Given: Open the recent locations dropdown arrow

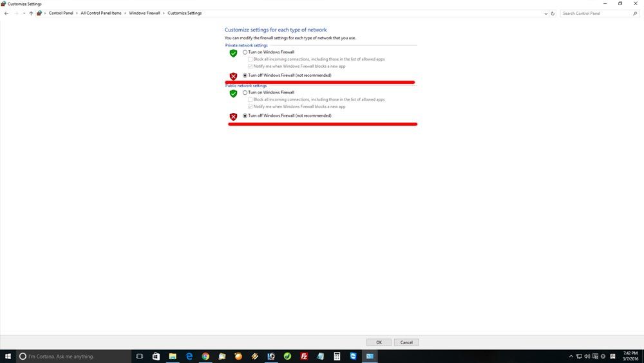Looking at the screenshot, I should coord(24,14).
